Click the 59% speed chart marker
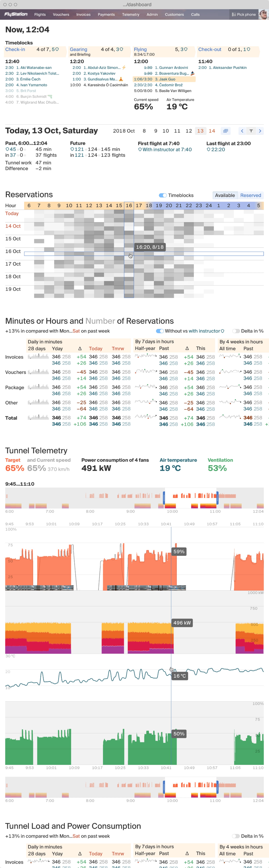Viewport: 269px width, 868px height. pyautogui.click(x=179, y=552)
